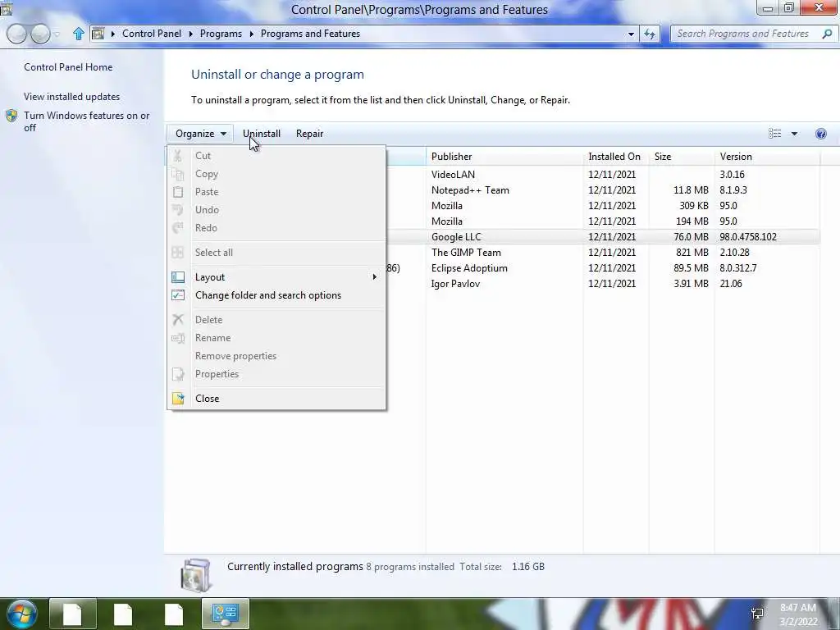Click the first blank document taskbar icon

pos(72,614)
